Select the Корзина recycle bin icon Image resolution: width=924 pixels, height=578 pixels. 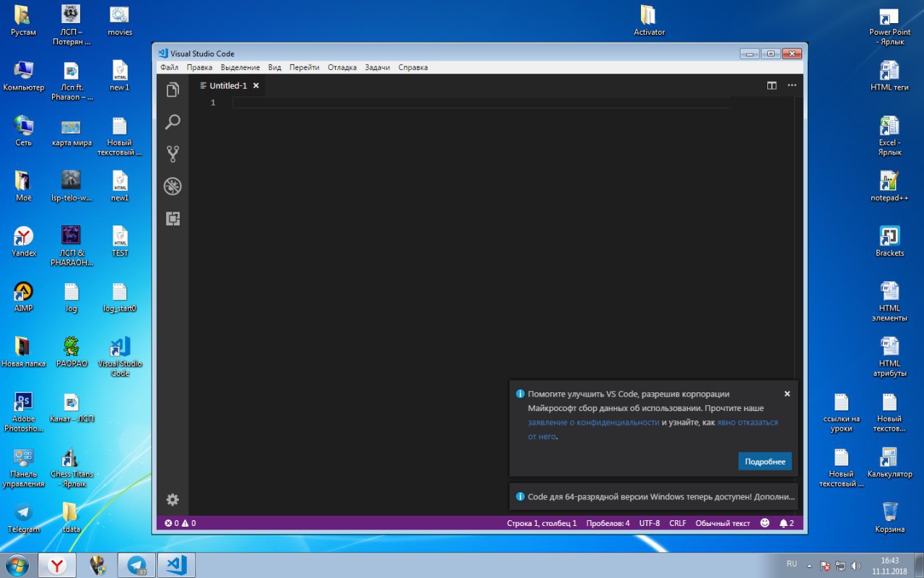tap(889, 517)
